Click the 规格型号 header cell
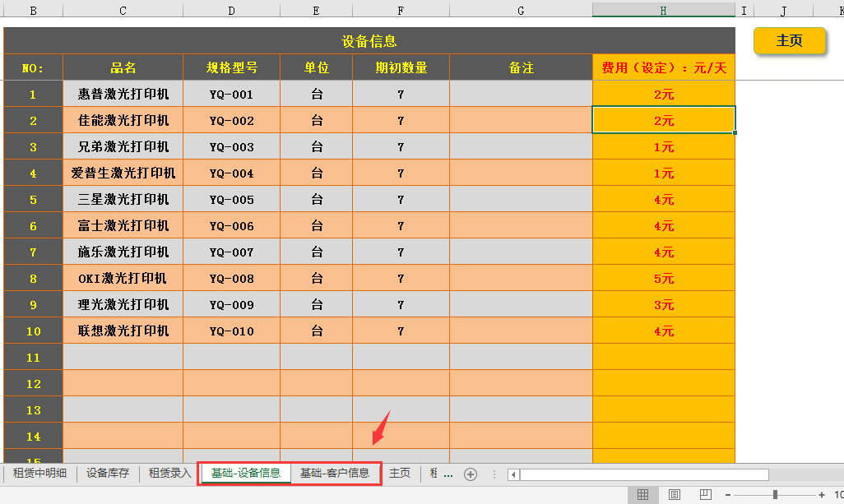Screen dimensions: 844x504 click(231, 67)
